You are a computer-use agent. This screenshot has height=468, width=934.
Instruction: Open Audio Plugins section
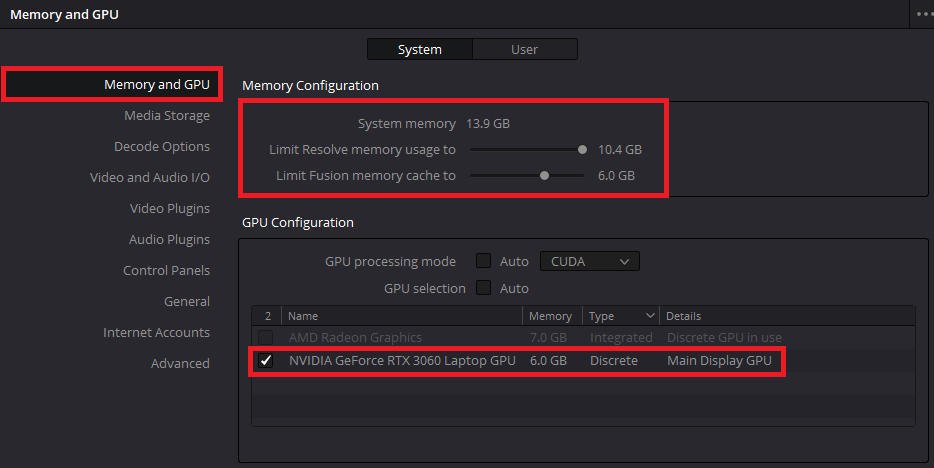(169, 240)
